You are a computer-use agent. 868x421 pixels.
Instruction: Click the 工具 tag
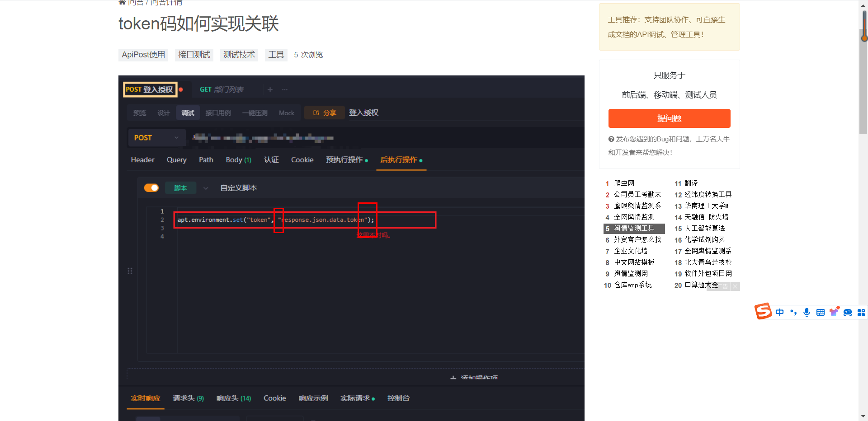click(x=276, y=55)
